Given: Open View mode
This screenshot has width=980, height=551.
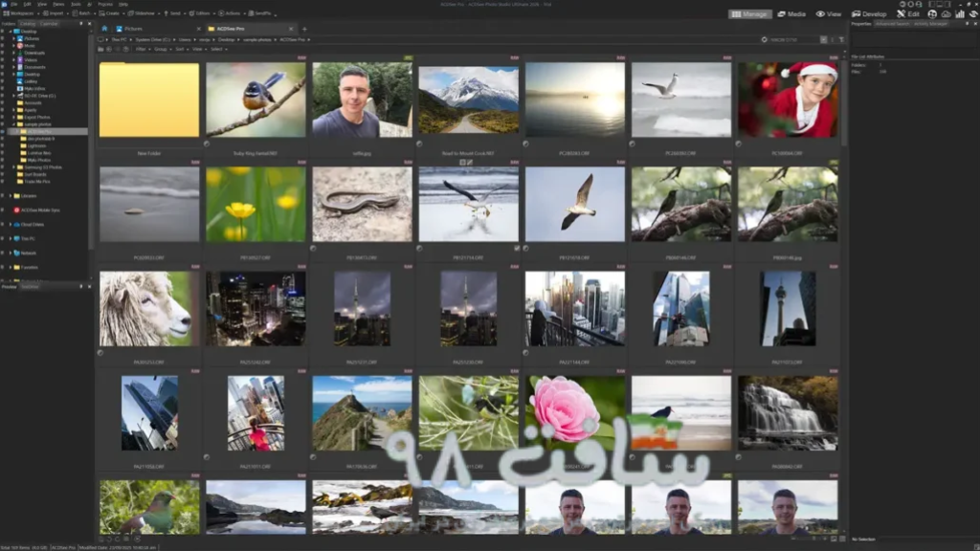Looking at the screenshot, I should coord(829,13).
